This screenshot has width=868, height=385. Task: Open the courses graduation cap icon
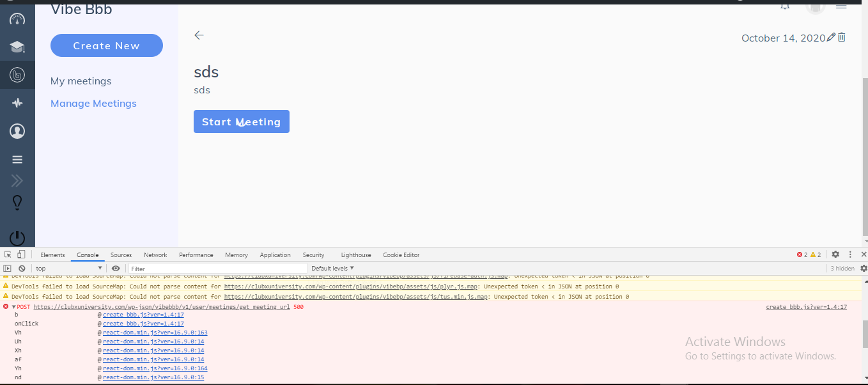coord(17,47)
